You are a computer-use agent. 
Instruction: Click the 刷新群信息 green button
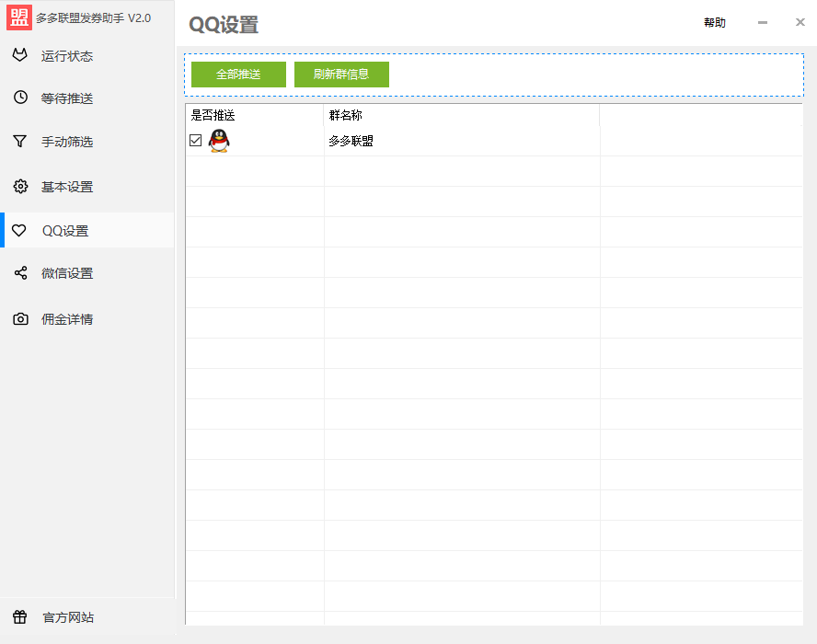342,75
